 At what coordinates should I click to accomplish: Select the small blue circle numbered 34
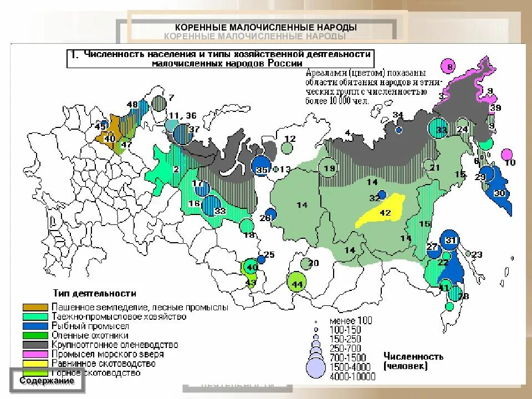click(x=399, y=130)
